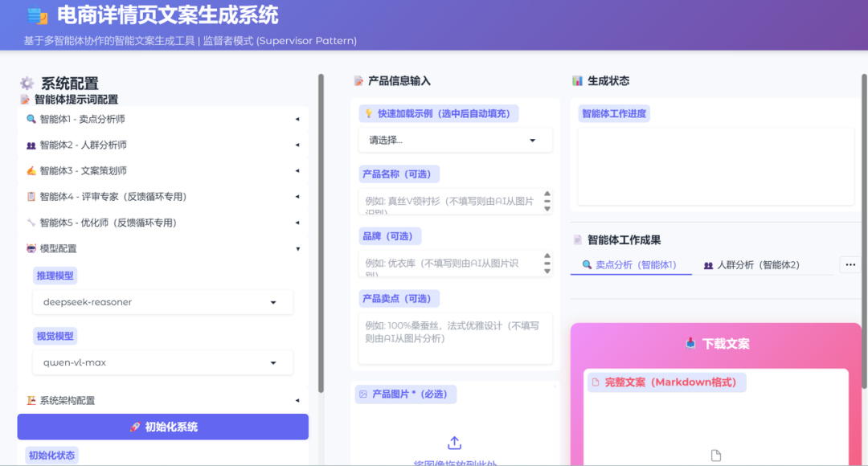Expand 智能体3 - 文案策划师 section
This screenshot has height=466, width=868.
[162, 170]
